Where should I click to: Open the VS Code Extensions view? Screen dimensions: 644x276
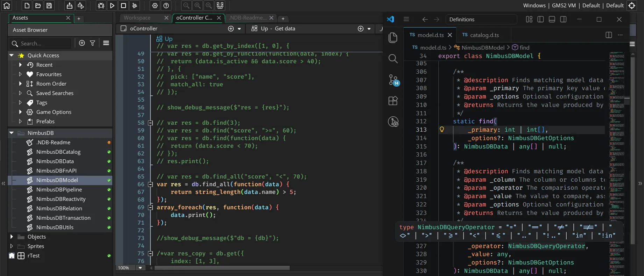click(393, 101)
